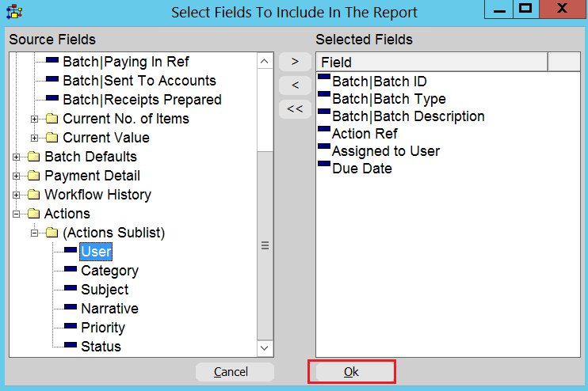Click field icon beside Priority
The width and height of the screenshot is (588, 391).
pyautogui.click(x=71, y=325)
